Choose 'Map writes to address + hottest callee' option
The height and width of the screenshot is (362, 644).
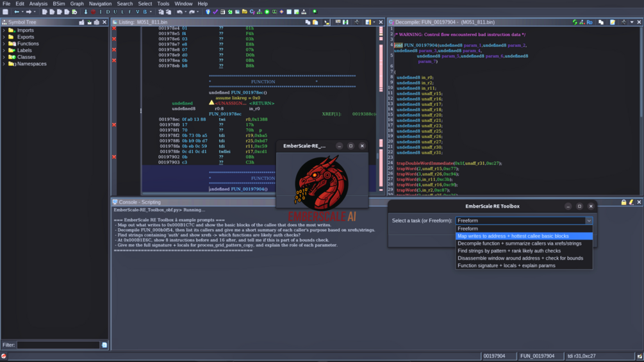coord(524,236)
